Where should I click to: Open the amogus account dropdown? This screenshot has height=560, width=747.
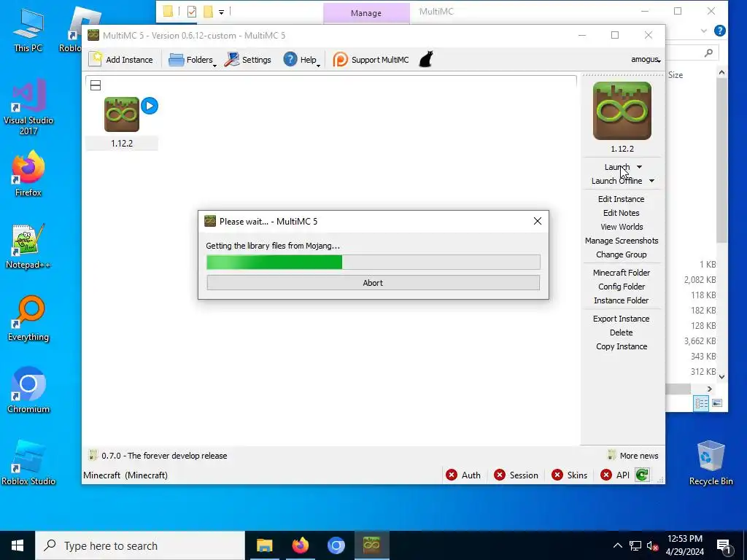pyautogui.click(x=646, y=60)
